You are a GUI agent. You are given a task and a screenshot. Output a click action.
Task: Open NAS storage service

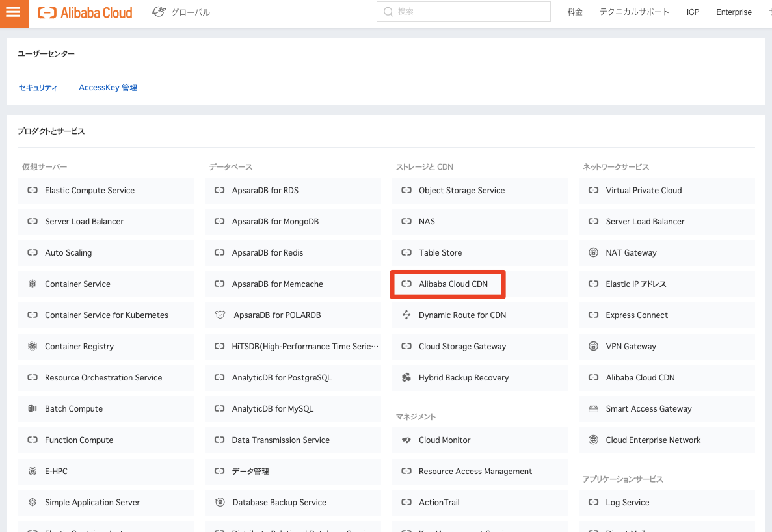coord(480,222)
